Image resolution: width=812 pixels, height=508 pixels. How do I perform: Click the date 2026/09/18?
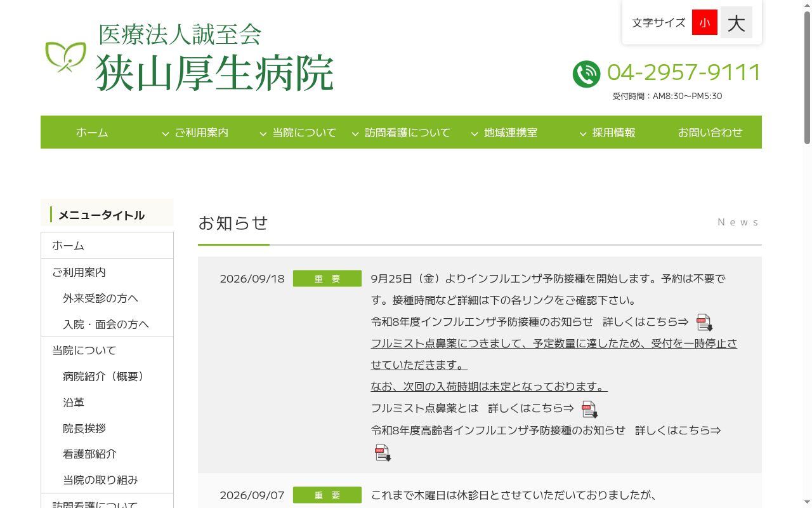pos(252,279)
